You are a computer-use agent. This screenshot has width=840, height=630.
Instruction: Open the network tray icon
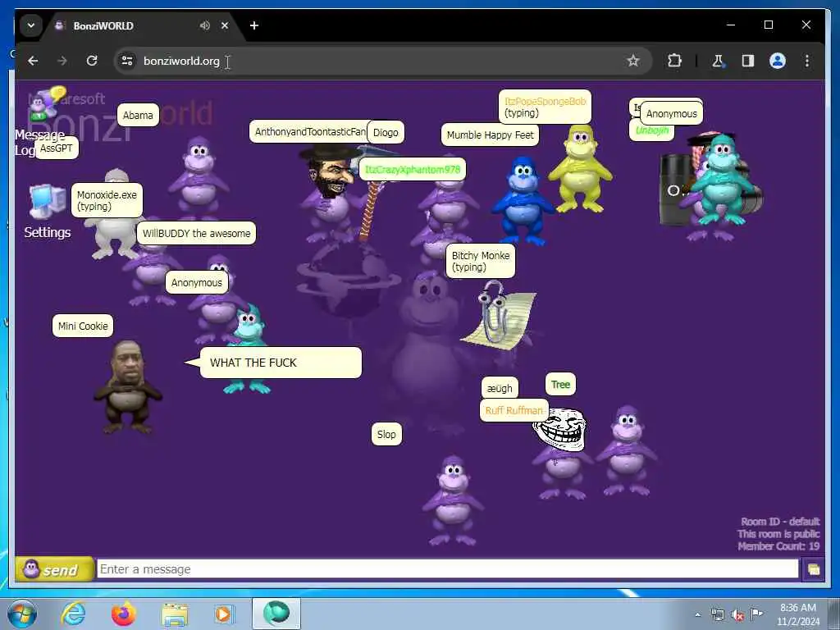(x=717, y=614)
